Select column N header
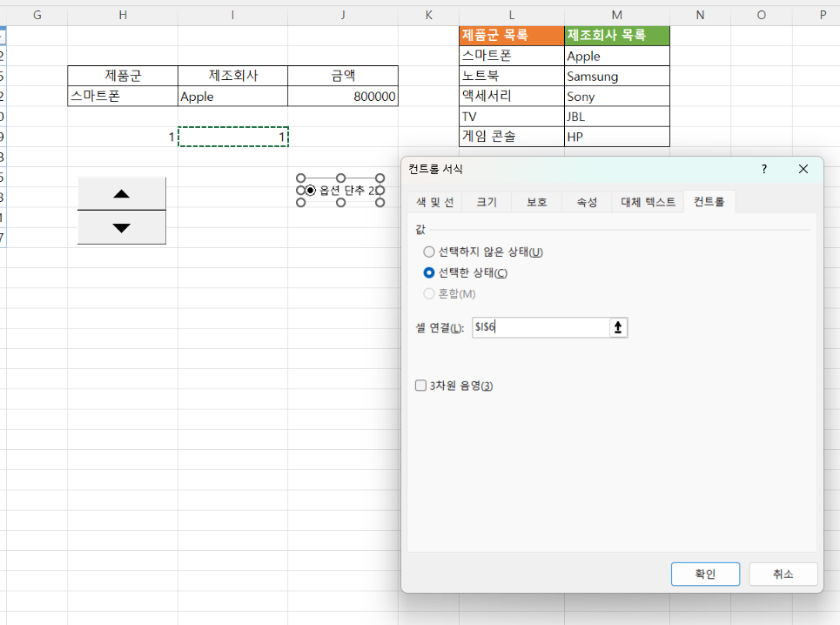Image resolution: width=840 pixels, height=625 pixels. [x=700, y=15]
